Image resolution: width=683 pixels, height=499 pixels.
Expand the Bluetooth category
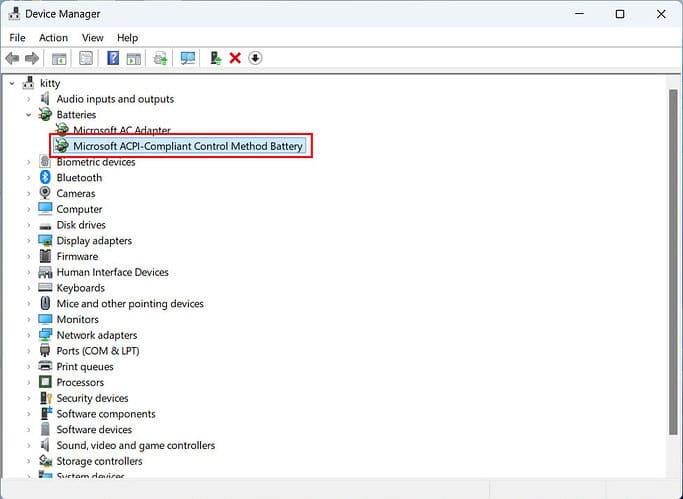click(x=29, y=178)
